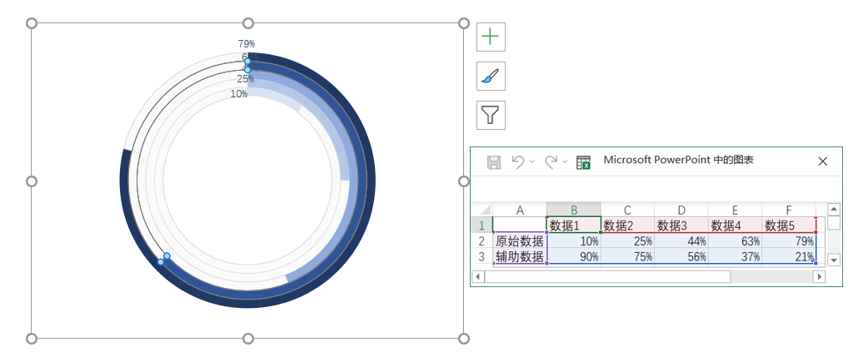Select row 3 header
The image size is (868, 362).
point(481,257)
